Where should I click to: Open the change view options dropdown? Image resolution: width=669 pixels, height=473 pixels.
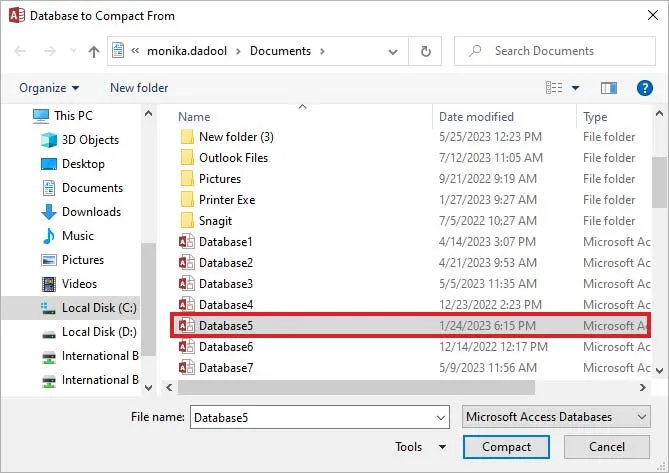pyautogui.click(x=576, y=88)
